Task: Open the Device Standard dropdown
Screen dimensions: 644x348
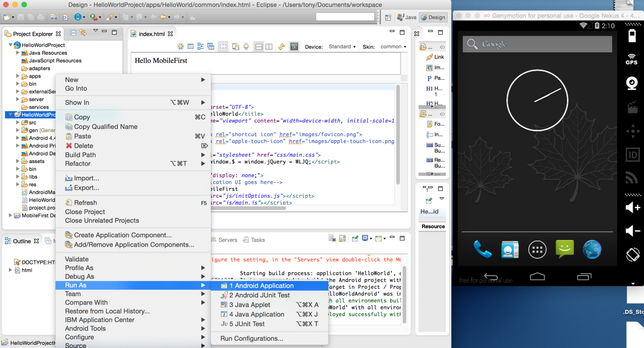Action: [x=342, y=47]
